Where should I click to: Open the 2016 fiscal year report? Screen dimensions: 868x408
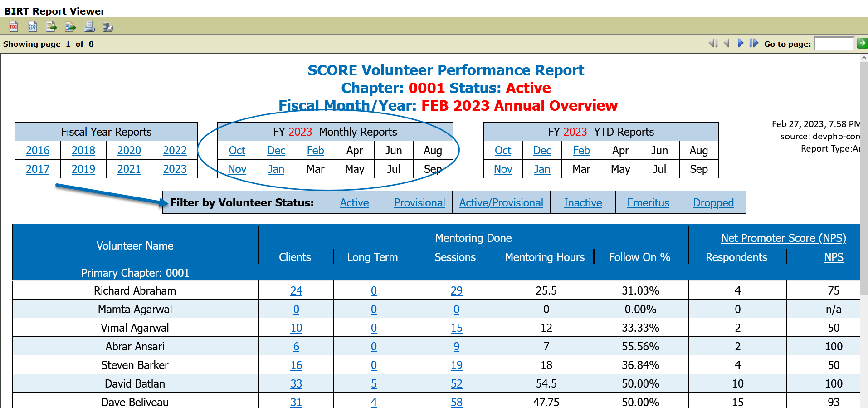38,151
